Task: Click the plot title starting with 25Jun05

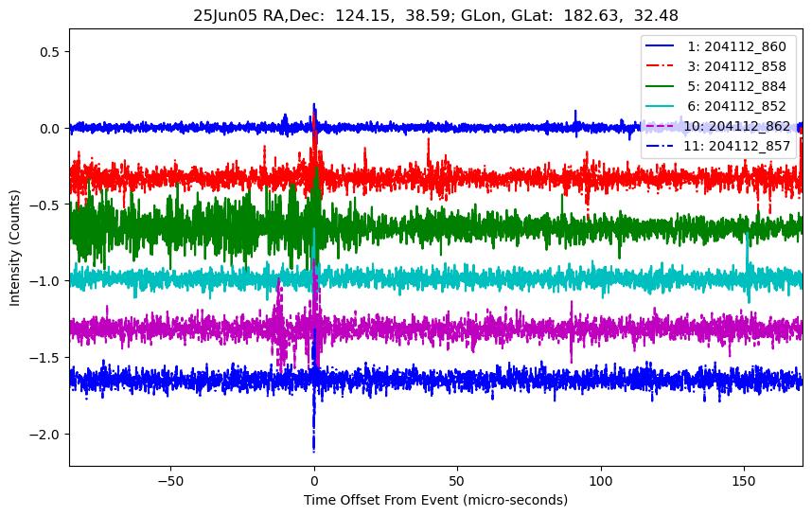Action: click(435, 15)
